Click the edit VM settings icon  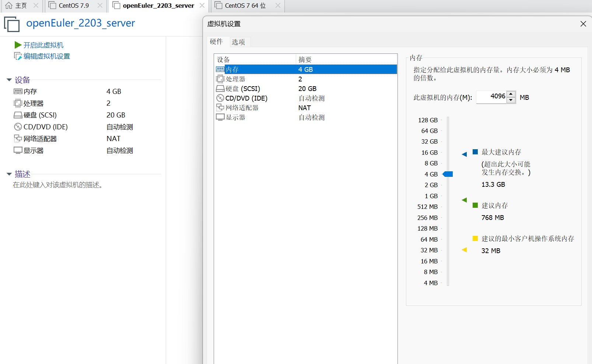point(18,56)
